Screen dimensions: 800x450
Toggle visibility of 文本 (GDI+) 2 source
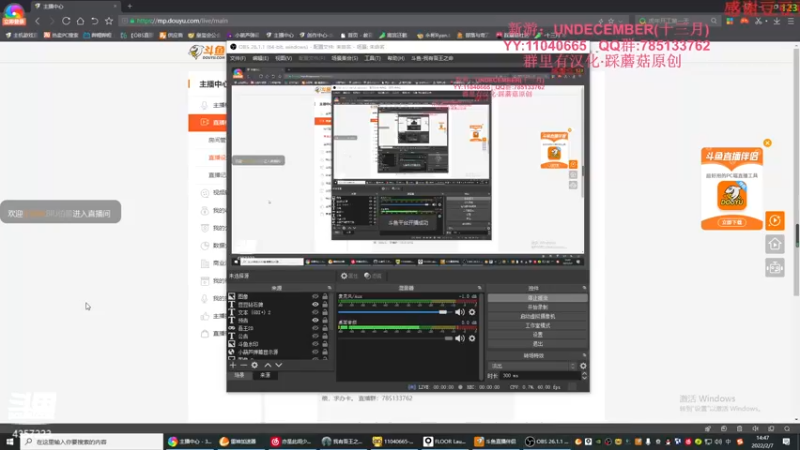(315, 312)
